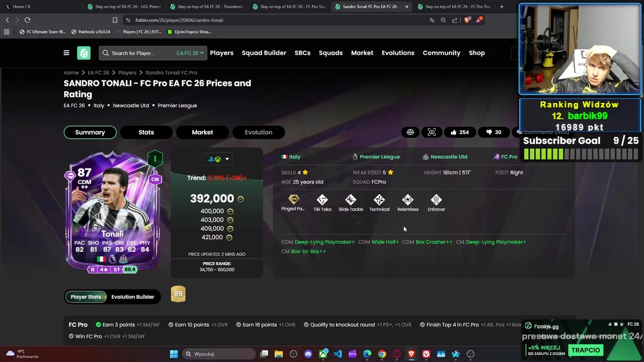Expand the Trend price indicator arrow
The image size is (644, 362).
pyautogui.click(x=245, y=178)
